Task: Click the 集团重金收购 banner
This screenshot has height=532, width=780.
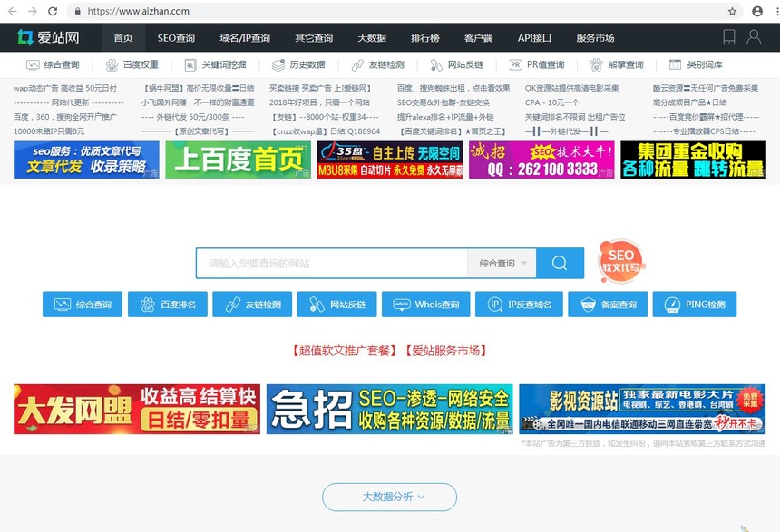Action: pos(694,160)
